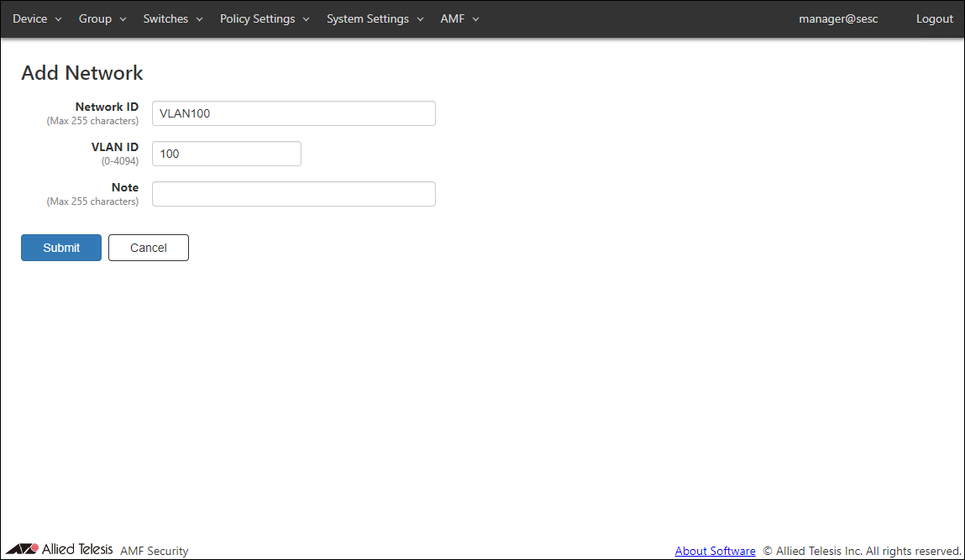Open the About Software link
This screenshot has width=965, height=560.
[715, 551]
